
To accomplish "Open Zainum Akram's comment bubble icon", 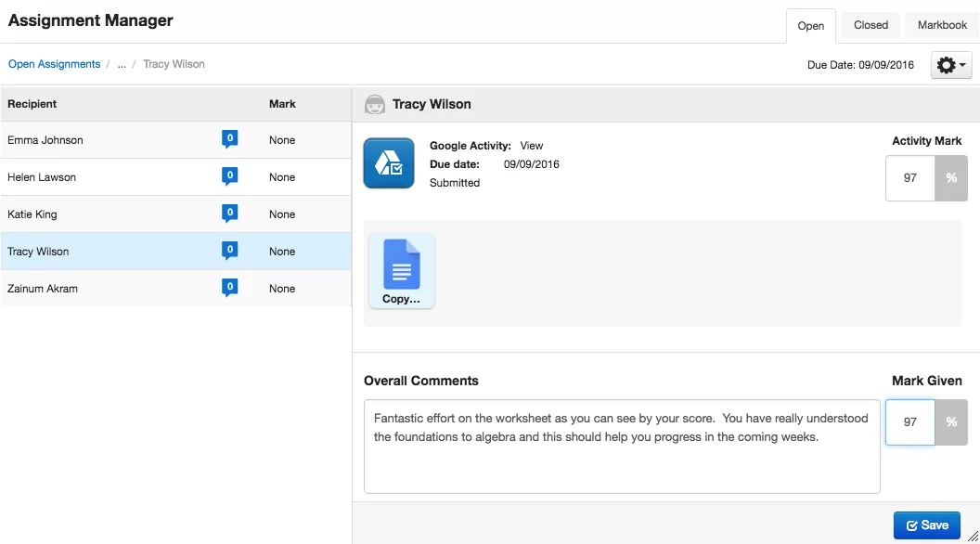I will (229, 288).
